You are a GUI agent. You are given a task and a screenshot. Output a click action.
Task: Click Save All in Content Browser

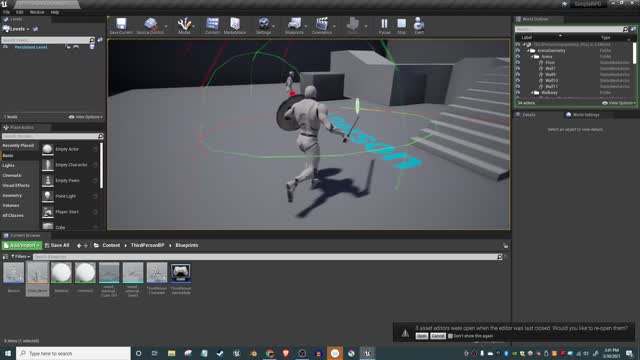tap(57, 246)
